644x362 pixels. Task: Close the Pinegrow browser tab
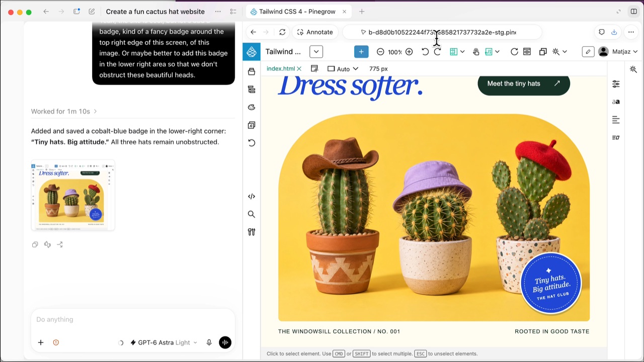[x=344, y=12]
